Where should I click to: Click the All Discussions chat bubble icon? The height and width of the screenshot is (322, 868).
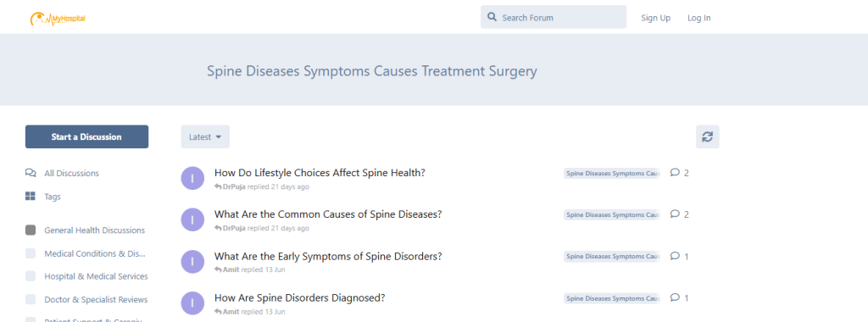[x=31, y=173]
